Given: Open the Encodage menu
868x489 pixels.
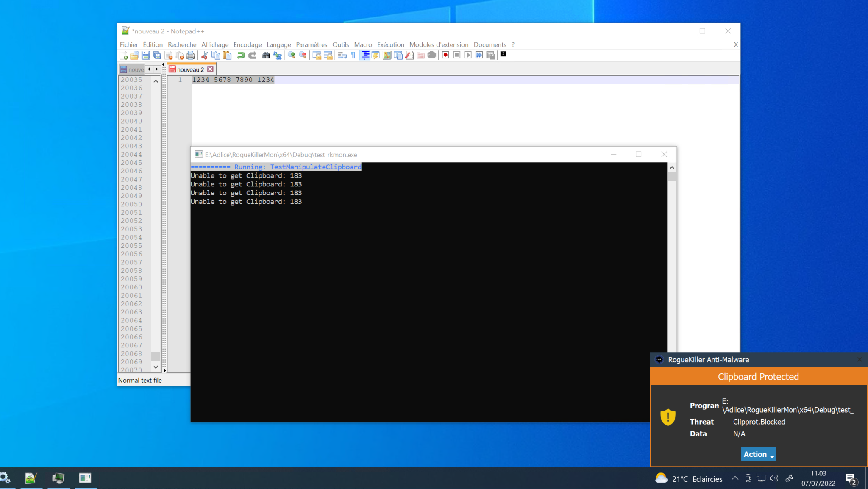Looking at the screenshot, I should (247, 44).
